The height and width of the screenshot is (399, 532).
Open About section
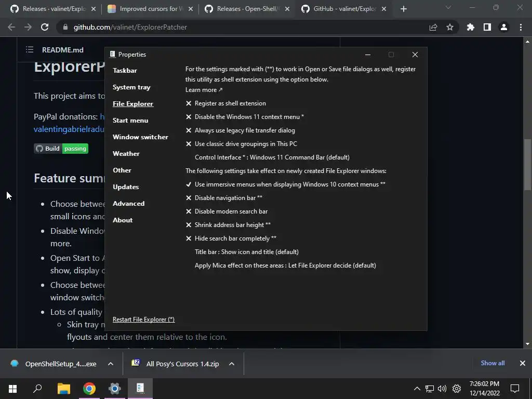(x=123, y=220)
